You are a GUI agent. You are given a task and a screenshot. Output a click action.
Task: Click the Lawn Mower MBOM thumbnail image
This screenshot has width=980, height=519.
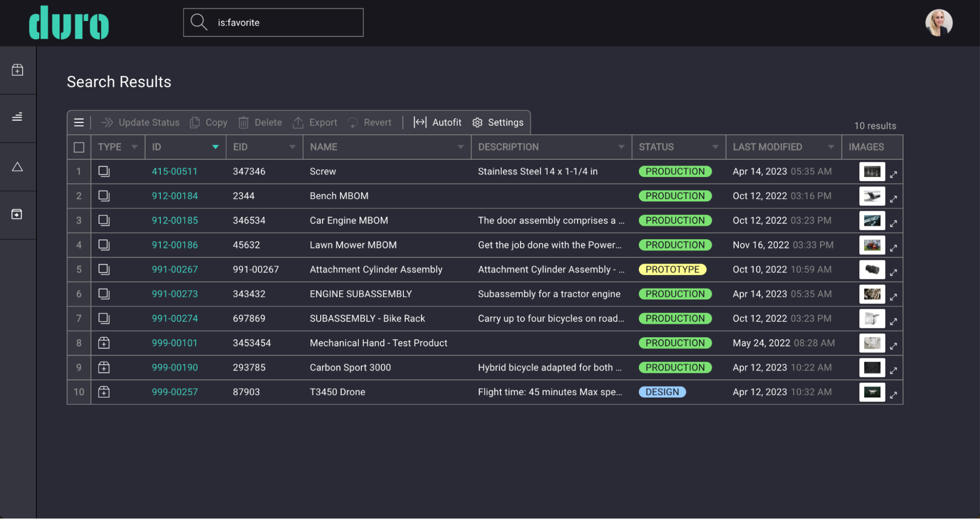tap(872, 245)
